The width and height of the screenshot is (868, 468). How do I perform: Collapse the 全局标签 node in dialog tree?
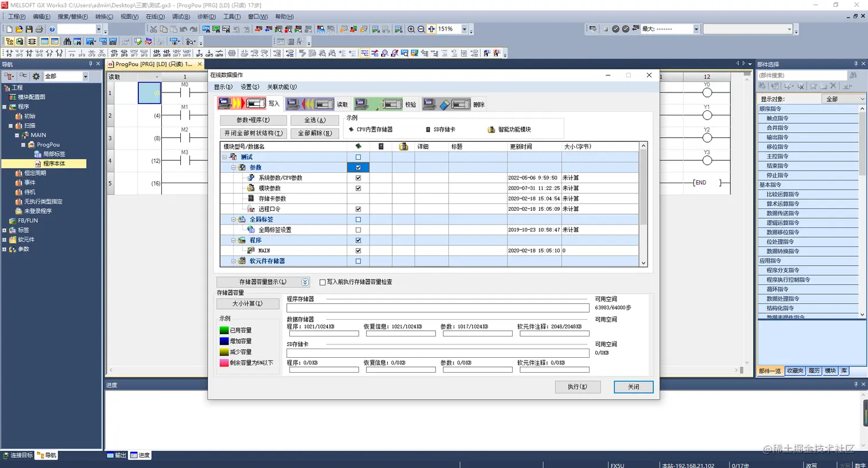(x=234, y=219)
